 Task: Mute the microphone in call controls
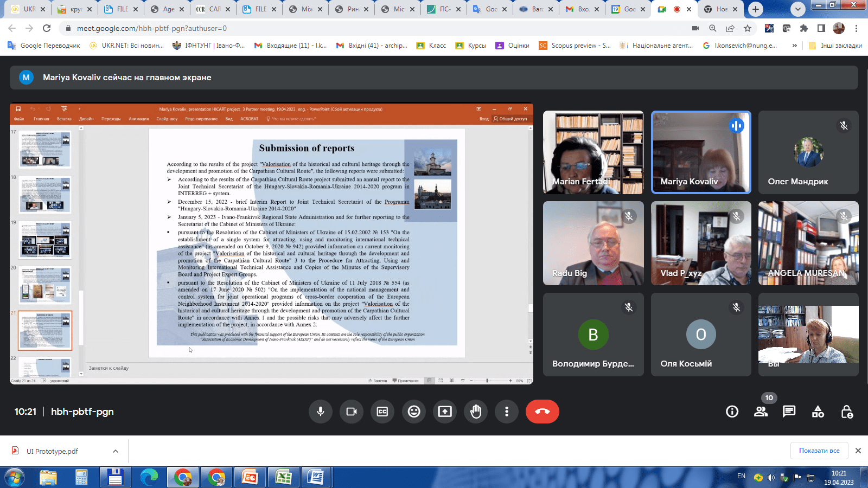(321, 412)
